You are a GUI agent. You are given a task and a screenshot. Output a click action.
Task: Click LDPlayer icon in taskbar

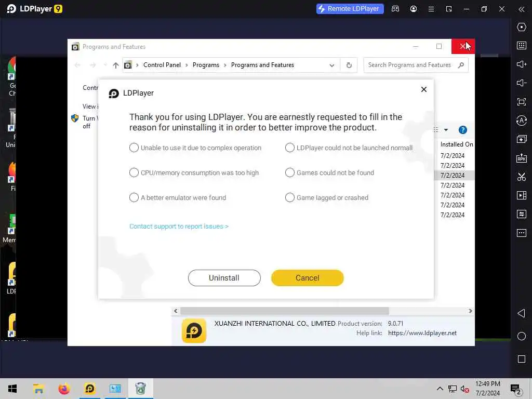coord(89,389)
